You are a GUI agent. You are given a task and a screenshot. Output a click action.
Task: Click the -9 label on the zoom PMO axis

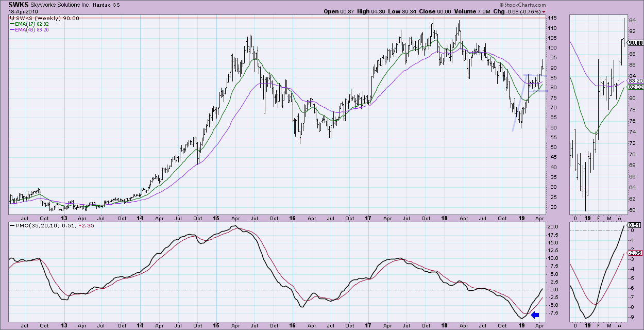point(633,318)
